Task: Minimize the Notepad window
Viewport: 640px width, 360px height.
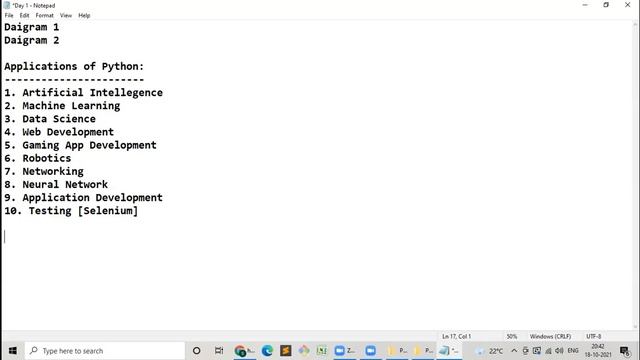Action: tap(585, 5)
